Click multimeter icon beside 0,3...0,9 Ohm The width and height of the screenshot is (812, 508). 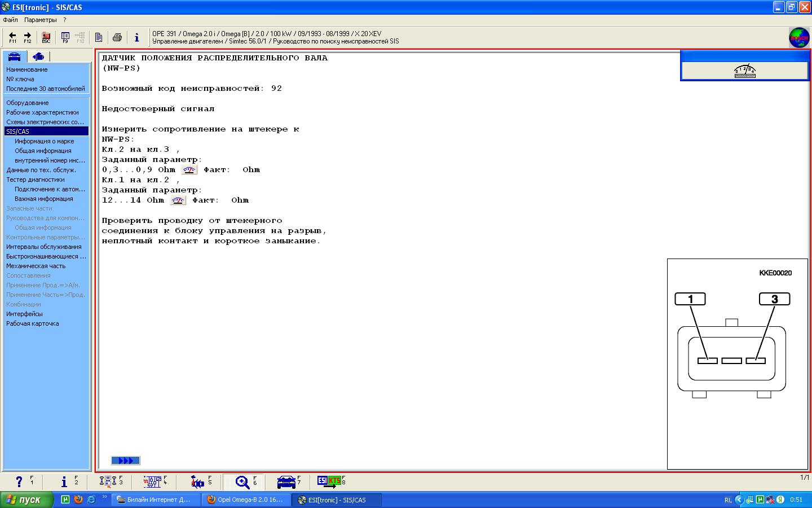[x=189, y=170]
